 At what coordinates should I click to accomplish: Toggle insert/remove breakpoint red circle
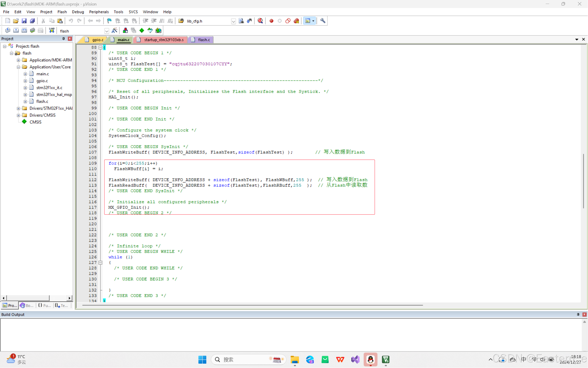[x=272, y=21]
